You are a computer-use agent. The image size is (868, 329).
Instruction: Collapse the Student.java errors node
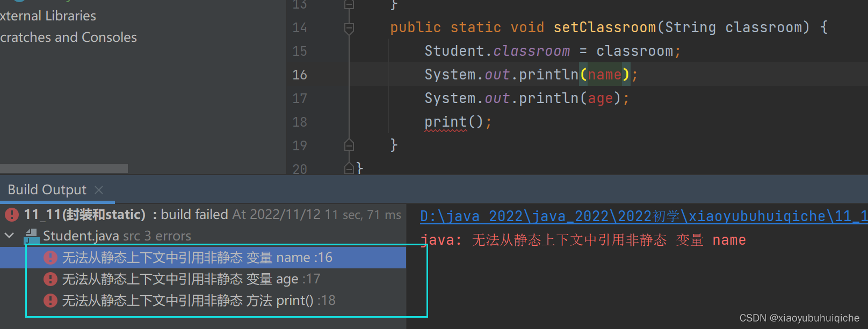(x=10, y=236)
